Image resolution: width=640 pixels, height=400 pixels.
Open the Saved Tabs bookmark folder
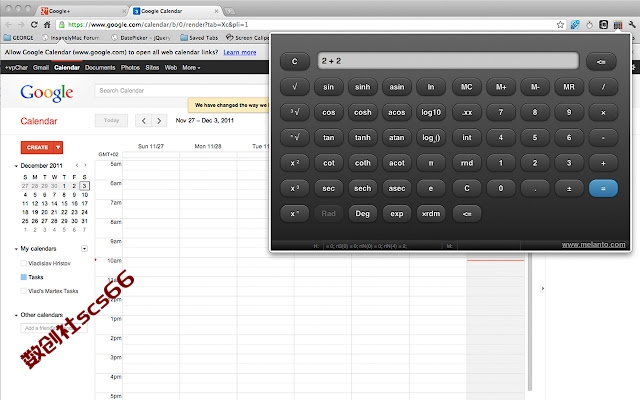(199, 38)
